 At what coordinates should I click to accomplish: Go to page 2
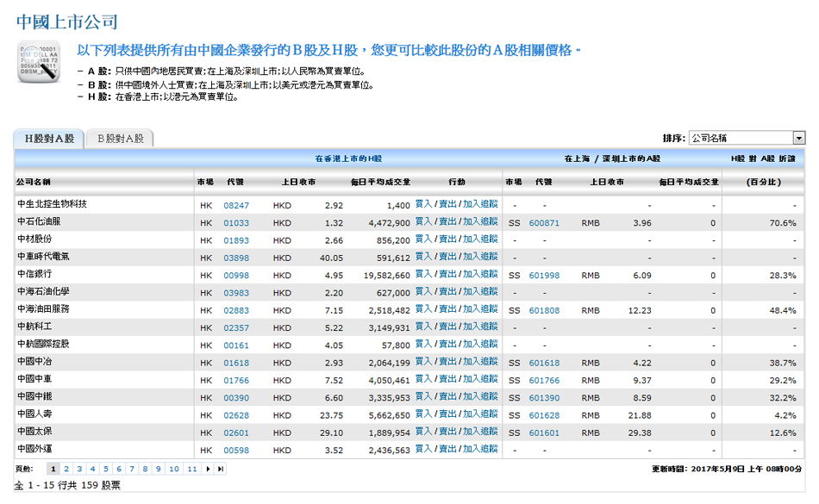coord(66,469)
